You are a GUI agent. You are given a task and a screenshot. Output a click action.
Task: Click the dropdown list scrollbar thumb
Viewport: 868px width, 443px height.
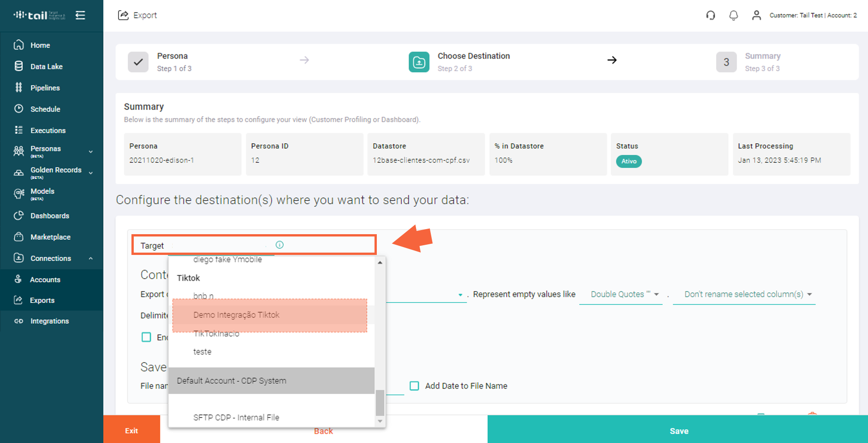(x=380, y=403)
